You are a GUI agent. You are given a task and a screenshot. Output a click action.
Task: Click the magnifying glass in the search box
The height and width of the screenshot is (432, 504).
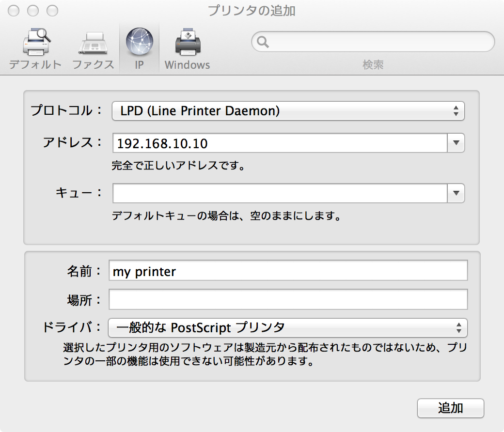[x=263, y=42]
